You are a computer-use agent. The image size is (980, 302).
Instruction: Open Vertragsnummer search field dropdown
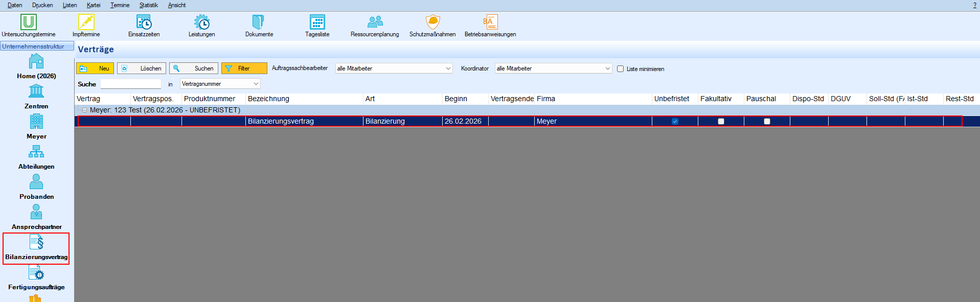point(220,84)
